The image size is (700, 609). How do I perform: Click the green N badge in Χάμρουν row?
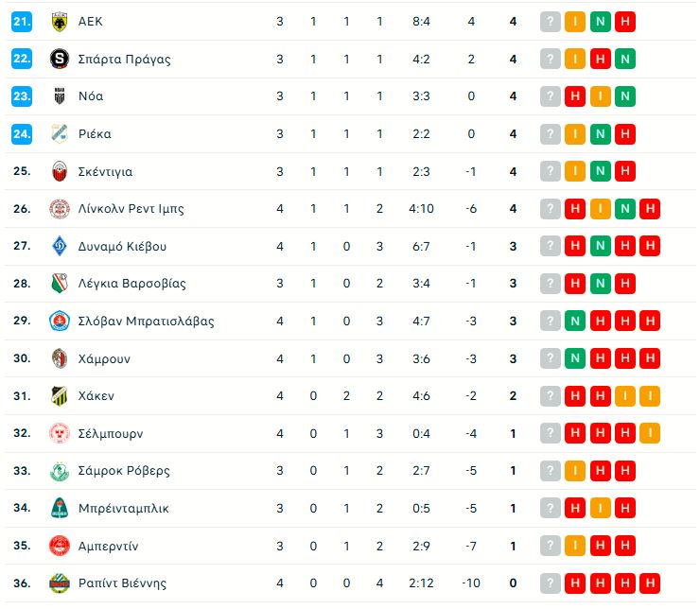(x=575, y=358)
